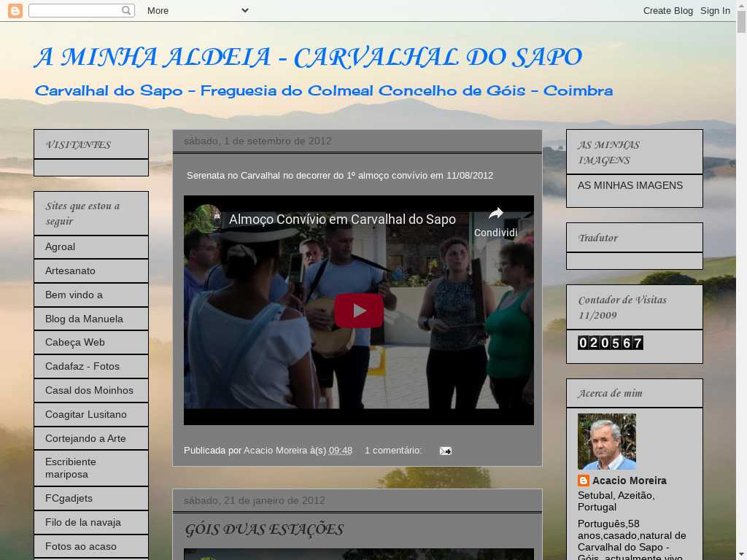Click the Tradutor widget heading
Screen dimensions: 747x560
coord(597,238)
